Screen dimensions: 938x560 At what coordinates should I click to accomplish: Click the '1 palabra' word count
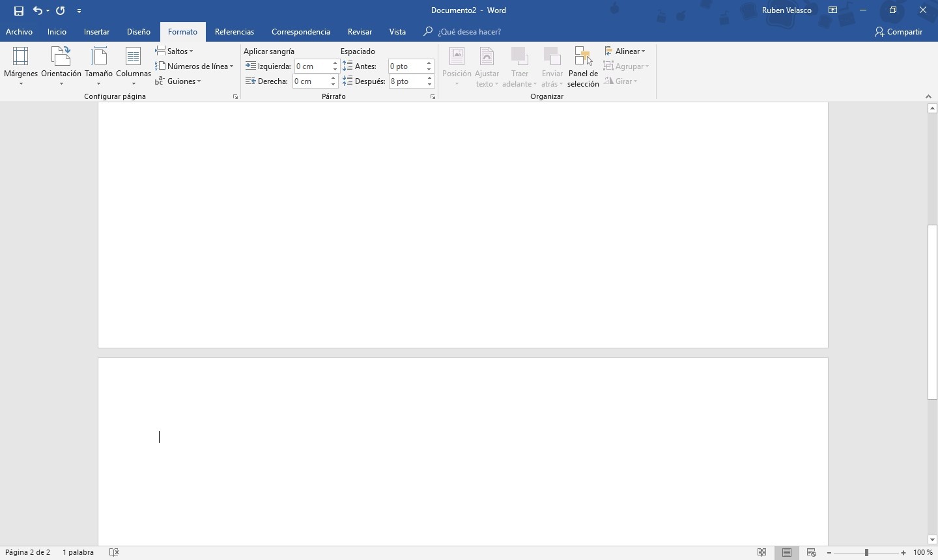point(78,552)
